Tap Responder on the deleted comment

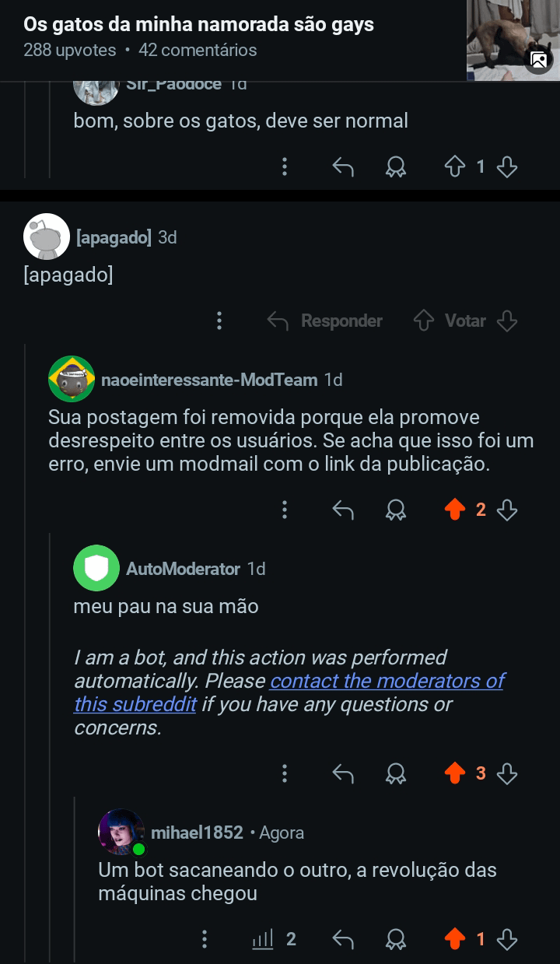pyautogui.click(x=325, y=321)
